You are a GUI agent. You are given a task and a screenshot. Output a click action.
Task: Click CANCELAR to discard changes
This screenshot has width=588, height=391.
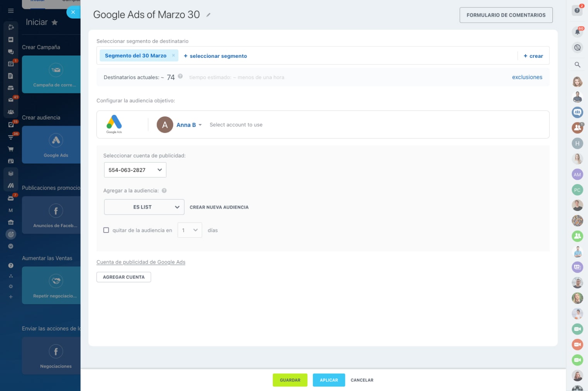click(x=362, y=380)
